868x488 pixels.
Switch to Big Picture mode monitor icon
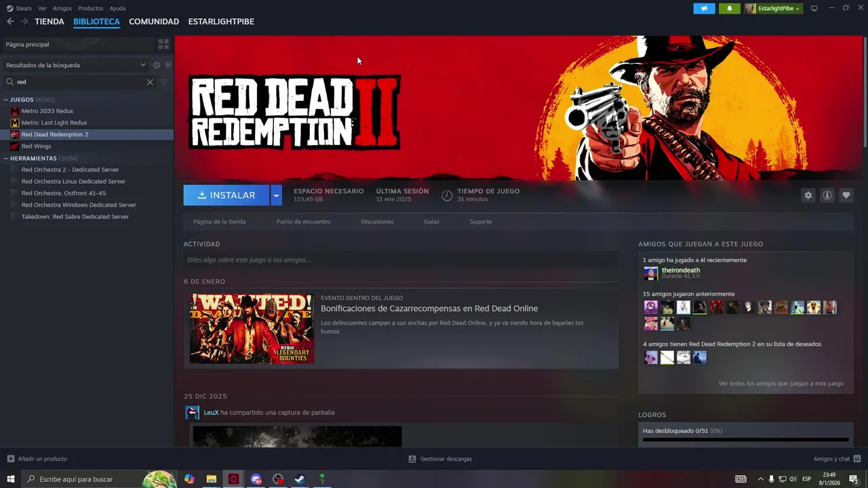coord(814,8)
